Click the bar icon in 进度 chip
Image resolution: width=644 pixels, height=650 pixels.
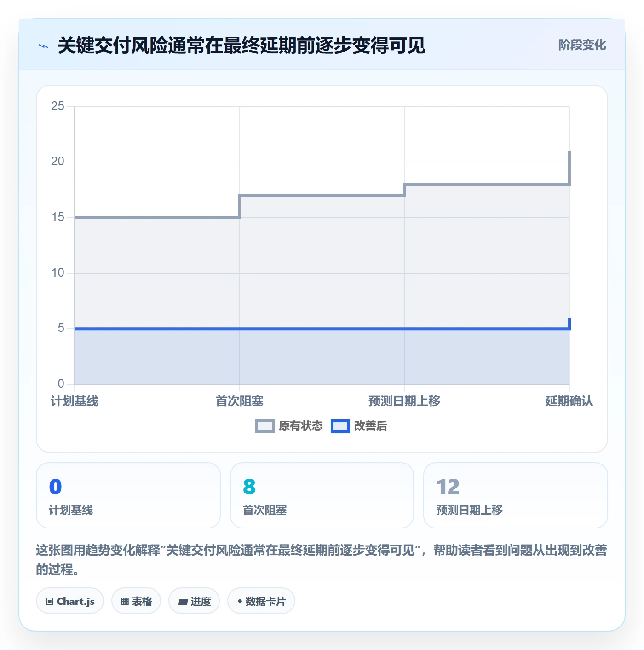(183, 602)
